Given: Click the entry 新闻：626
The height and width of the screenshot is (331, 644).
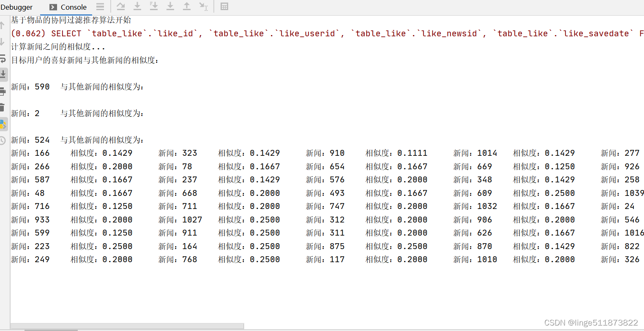Looking at the screenshot, I should (x=473, y=233).
